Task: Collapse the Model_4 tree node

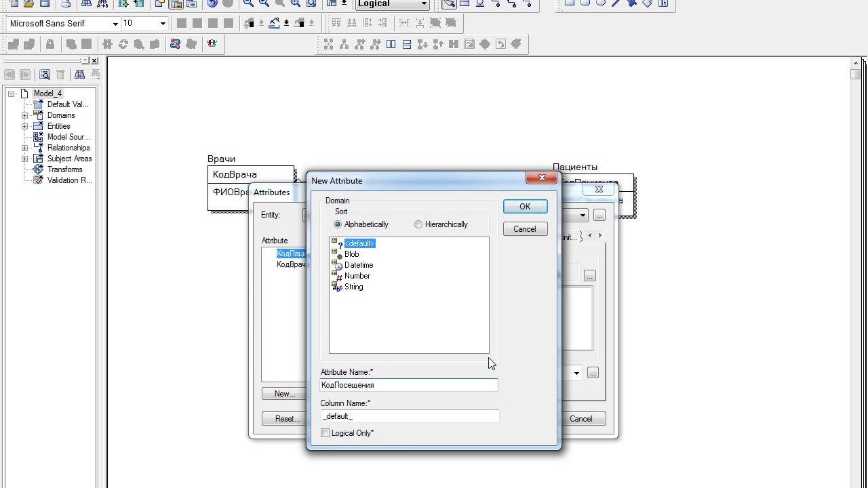Action: coord(12,94)
